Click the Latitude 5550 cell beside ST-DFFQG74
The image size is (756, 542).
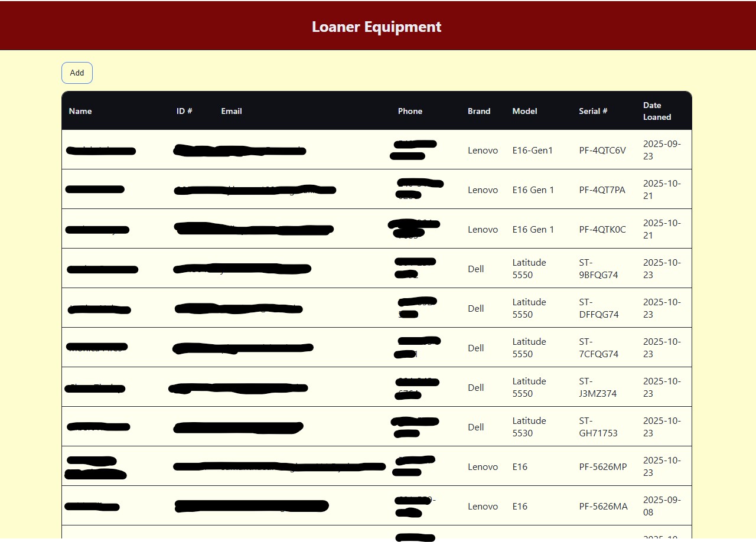click(x=529, y=308)
